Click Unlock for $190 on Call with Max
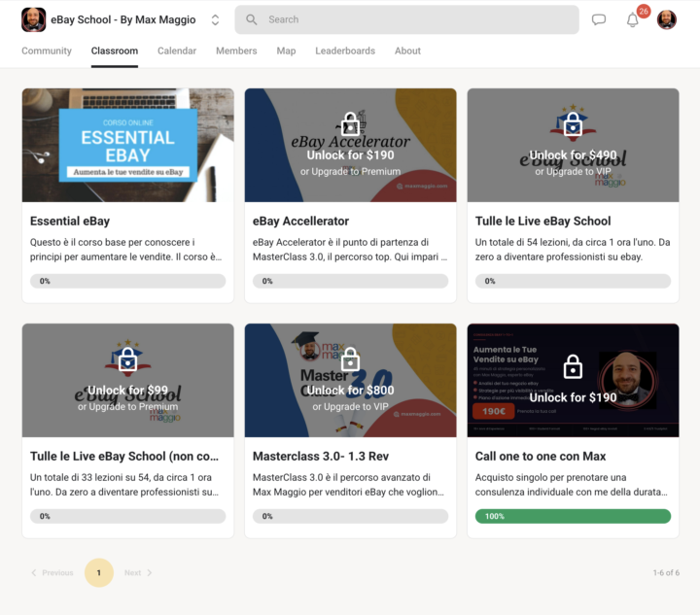Viewport: 700px width, 615px height. click(573, 397)
